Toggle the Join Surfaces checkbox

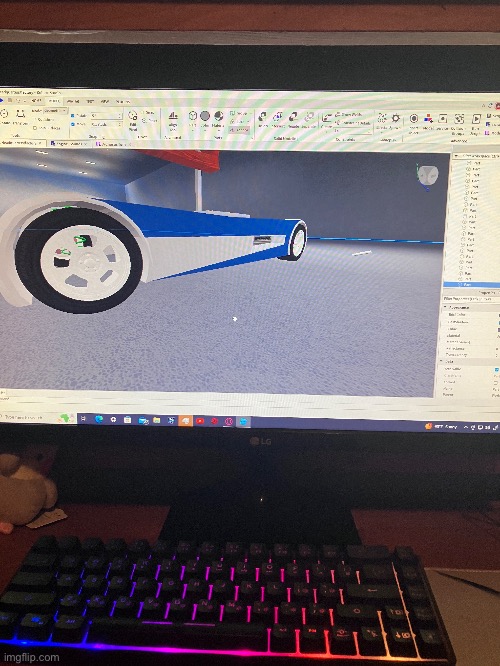click(x=46, y=127)
